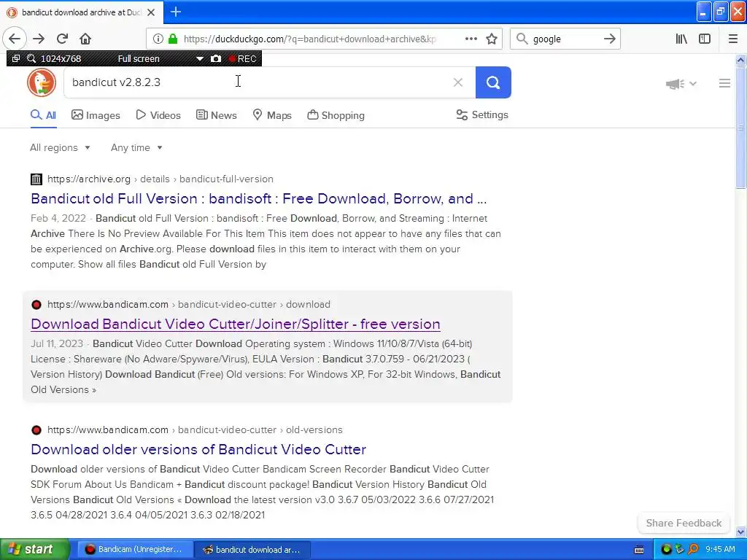Click Share Feedback button
This screenshot has width=747, height=560.
point(684,523)
